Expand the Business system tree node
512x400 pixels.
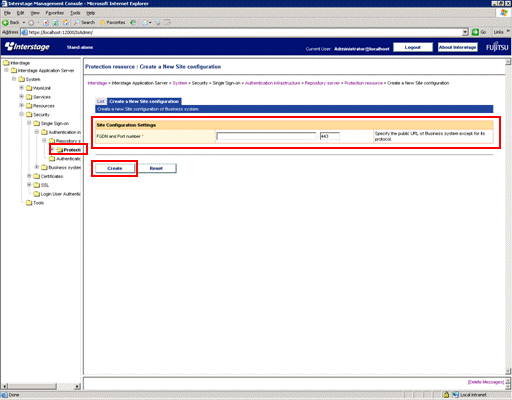click(37, 167)
